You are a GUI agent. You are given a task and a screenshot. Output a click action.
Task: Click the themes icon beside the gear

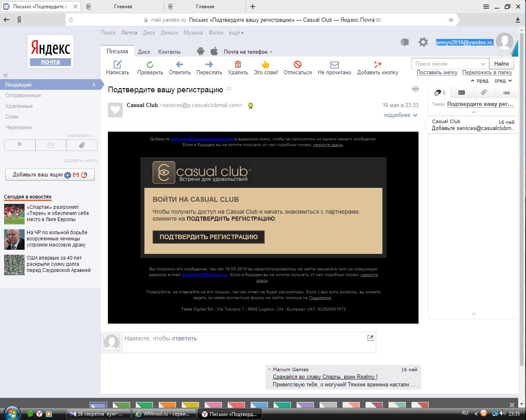click(x=405, y=42)
